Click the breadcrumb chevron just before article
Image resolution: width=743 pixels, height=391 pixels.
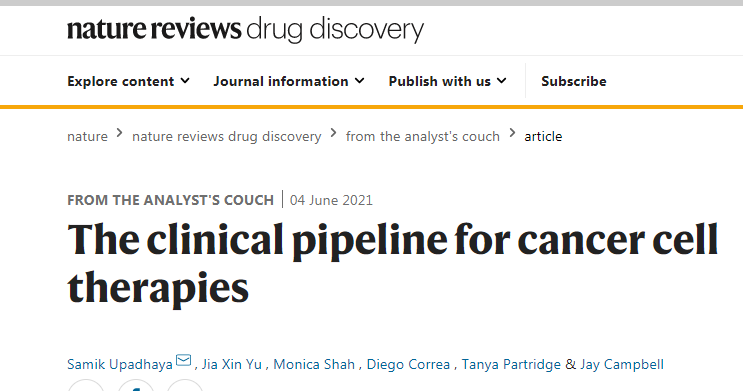coord(512,133)
